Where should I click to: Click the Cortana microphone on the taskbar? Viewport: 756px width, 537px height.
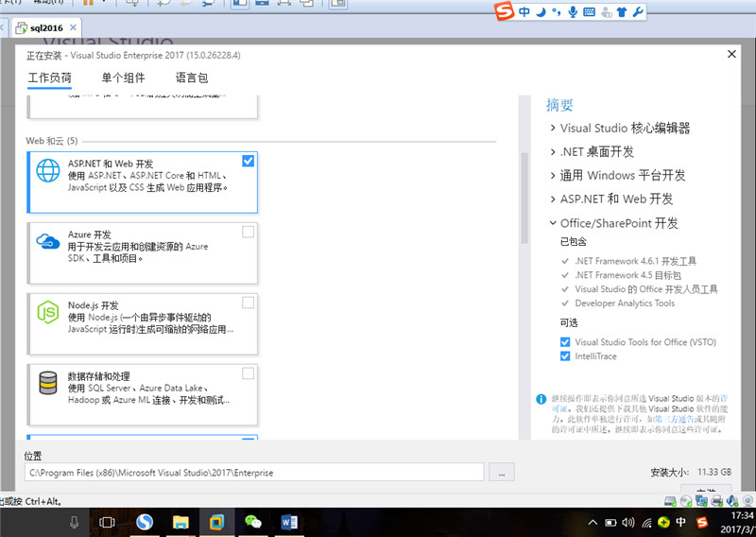coord(75,522)
